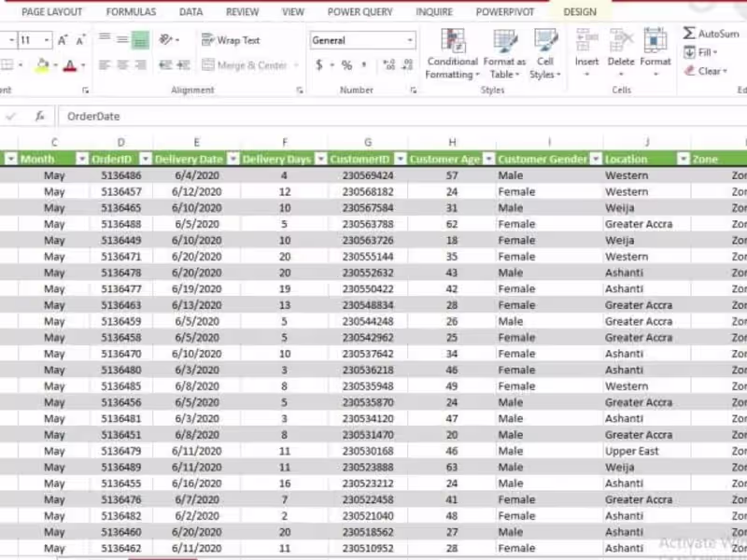Open the INQUIRE ribbon tab
747x560 pixels.
pyautogui.click(x=434, y=12)
